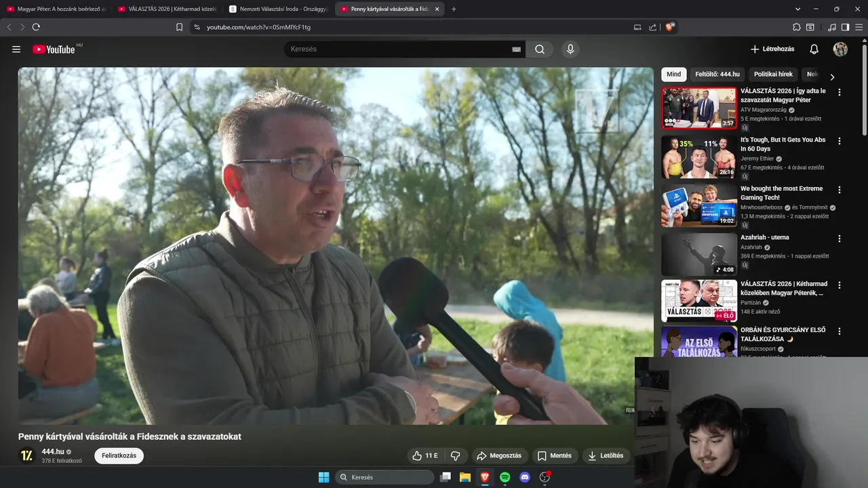Open options for ORBÁN ÉS GYURCSÁNY video
This screenshot has width=868, height=488.
pos(840,331)
